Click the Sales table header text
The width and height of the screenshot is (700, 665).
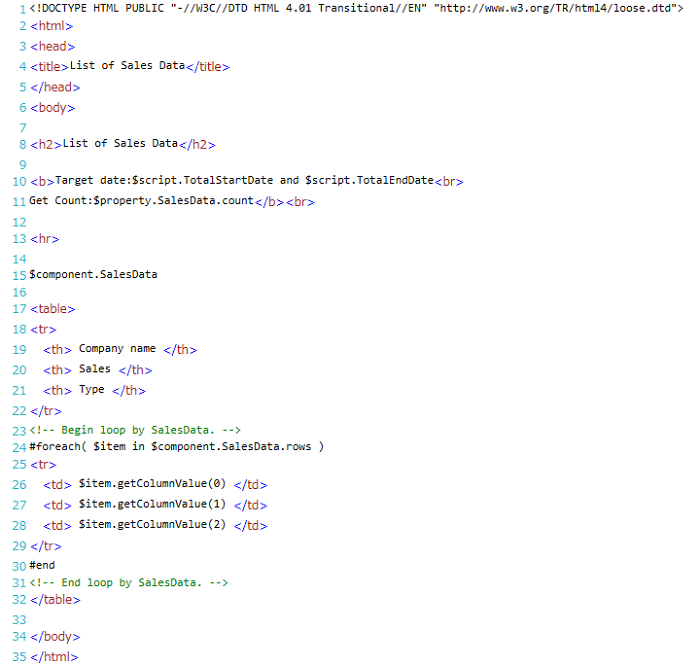[95, 369]
